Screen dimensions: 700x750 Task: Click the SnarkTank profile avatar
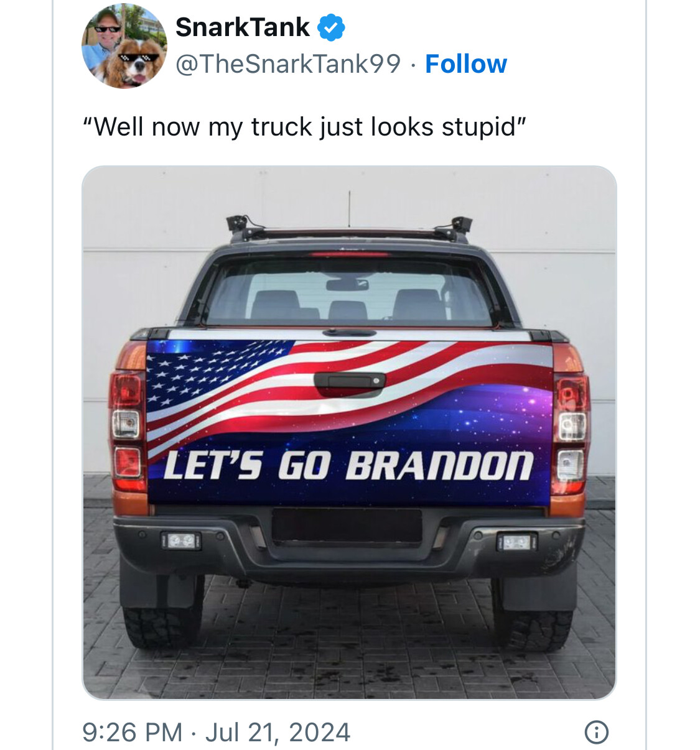(124, 46)
